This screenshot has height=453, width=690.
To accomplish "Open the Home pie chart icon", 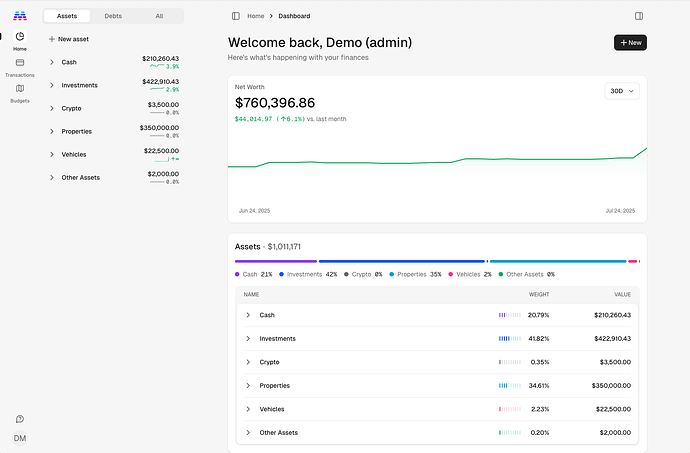I will pos(20,37).
